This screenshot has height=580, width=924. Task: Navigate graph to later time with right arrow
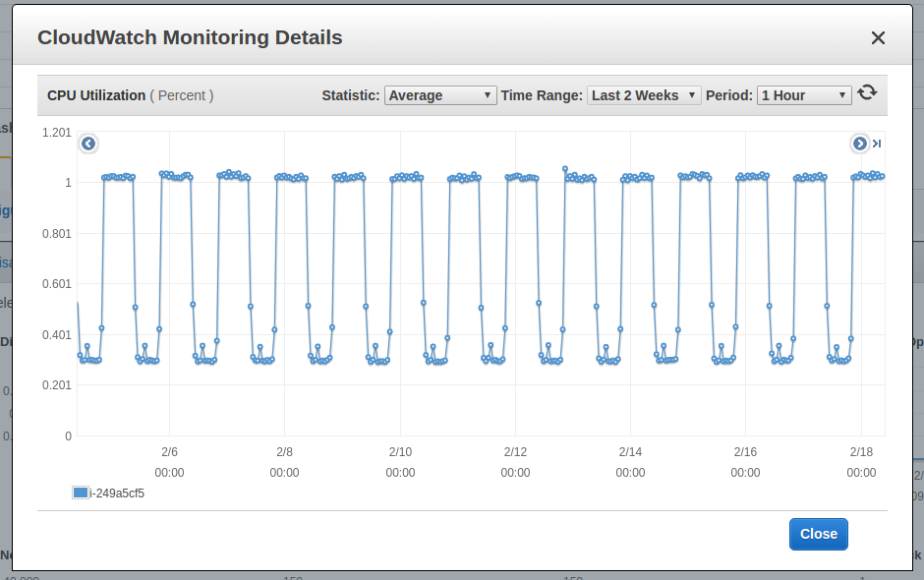[860, 144]
